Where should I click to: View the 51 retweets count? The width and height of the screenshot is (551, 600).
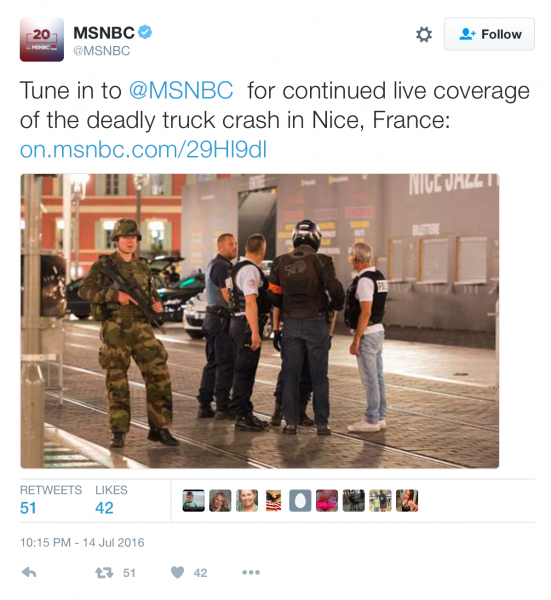[x=28, y=508]
